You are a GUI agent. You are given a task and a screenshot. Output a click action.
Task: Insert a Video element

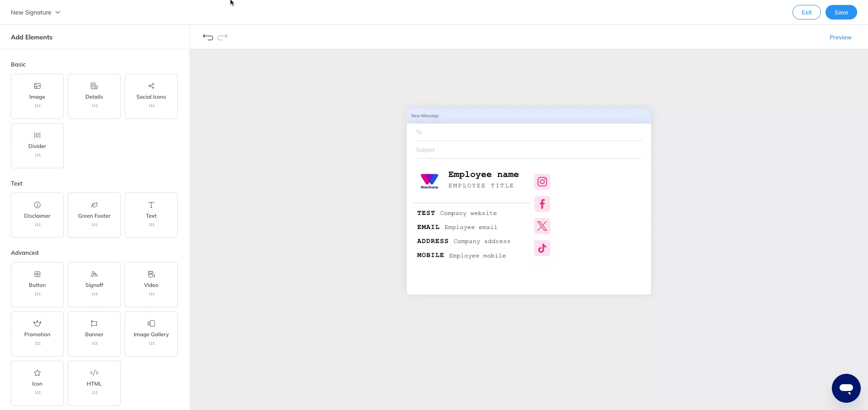[151, 284]
